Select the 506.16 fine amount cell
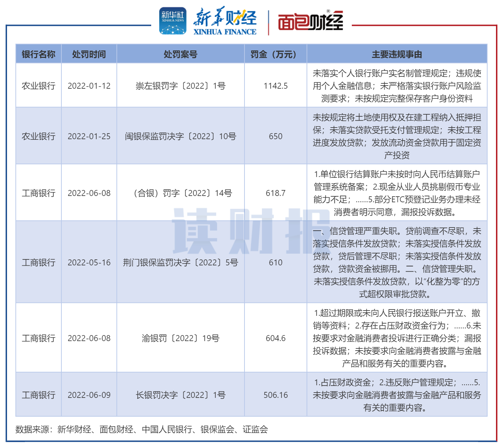This screenshot has height=448, width=503. (275, 395)
